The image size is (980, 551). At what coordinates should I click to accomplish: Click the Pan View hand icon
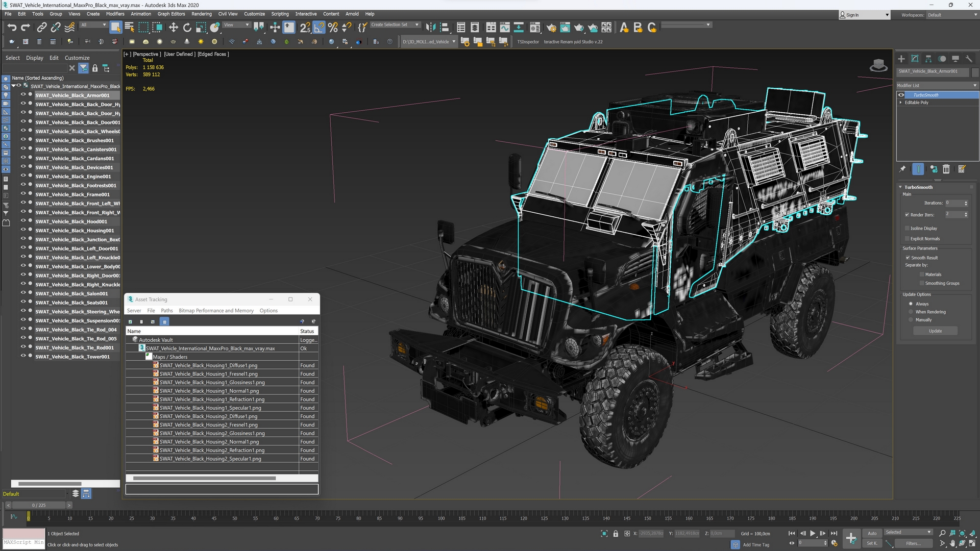coord(952,544)
